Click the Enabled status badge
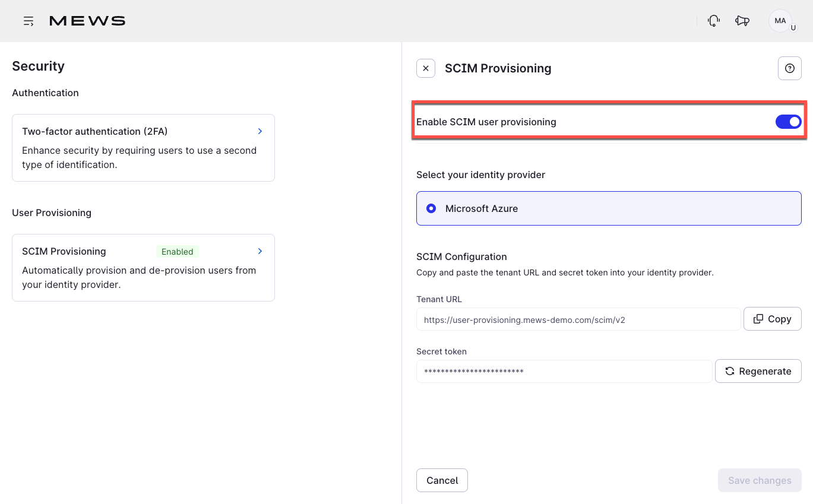813x504 pixels. [177, 251]
